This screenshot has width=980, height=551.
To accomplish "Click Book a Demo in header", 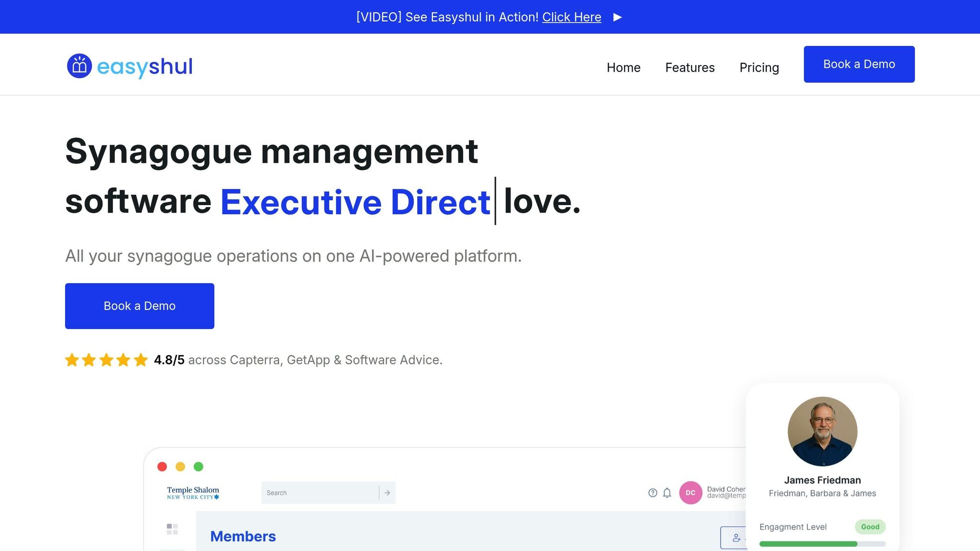I will click(x=859, y=64).
